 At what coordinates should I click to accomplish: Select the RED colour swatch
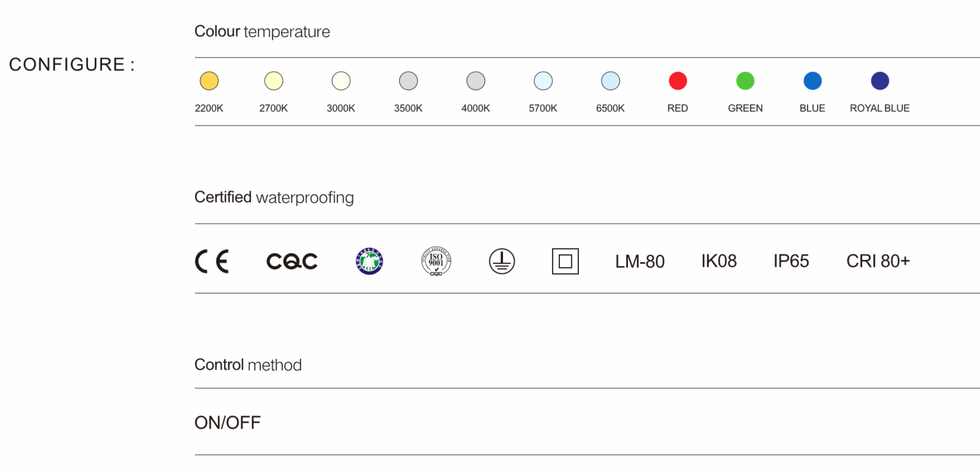[678, 81]
